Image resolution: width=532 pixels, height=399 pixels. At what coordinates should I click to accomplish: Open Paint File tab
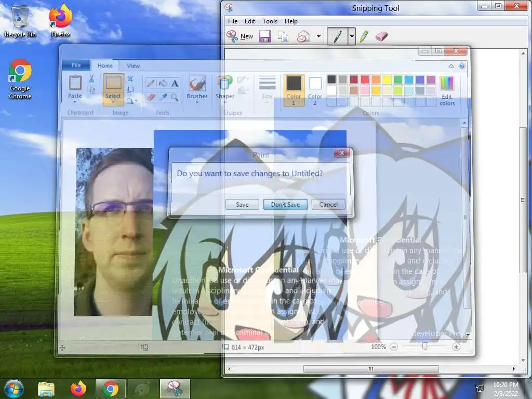(76, 65)
